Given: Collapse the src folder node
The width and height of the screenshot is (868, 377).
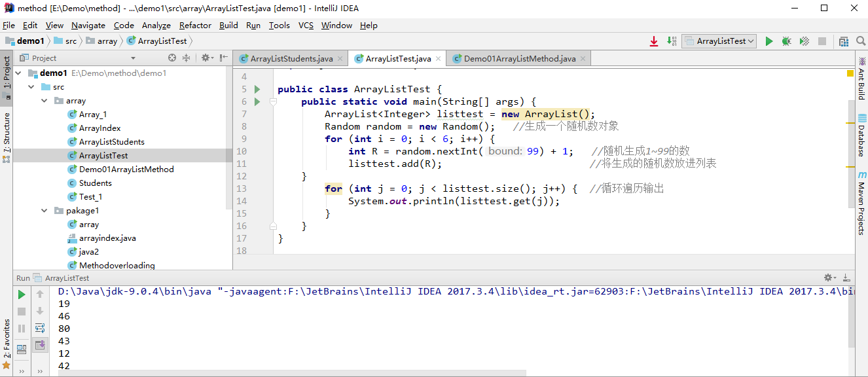Looking at the screenshot, I should click(31, 87).
